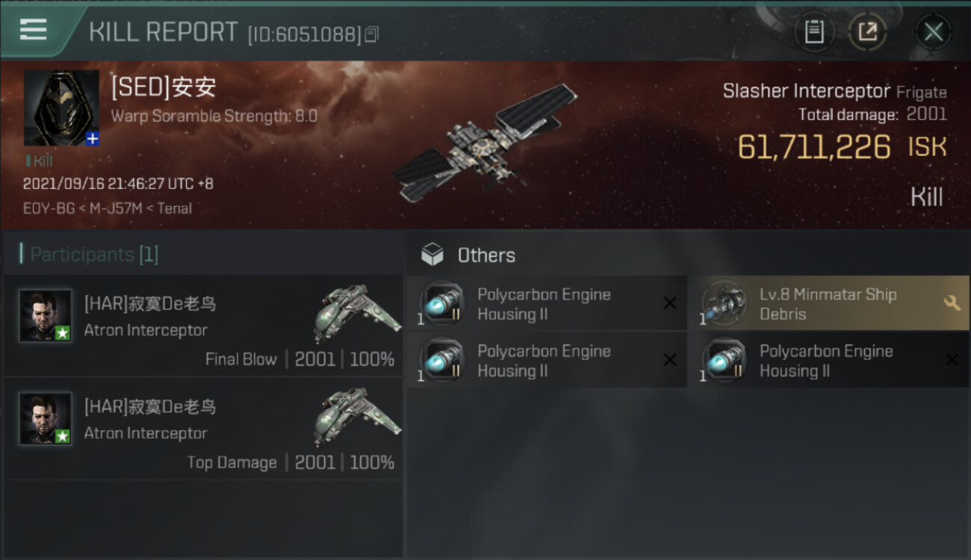The image size is (971, 560).
Task: Open the hamburger menu at top left
Action: (33, 30)
